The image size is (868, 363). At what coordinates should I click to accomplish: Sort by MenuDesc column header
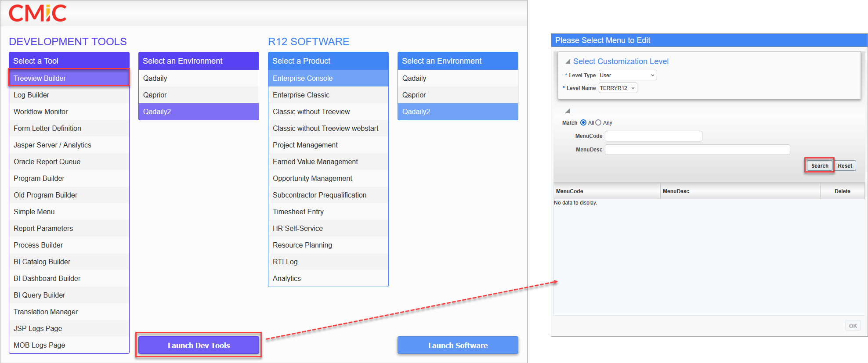740,191
